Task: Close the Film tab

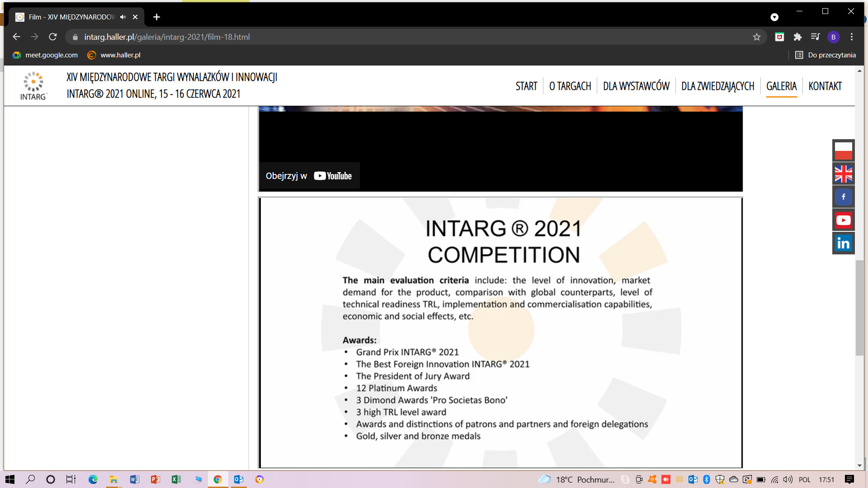Action: [x=135, y=17]
